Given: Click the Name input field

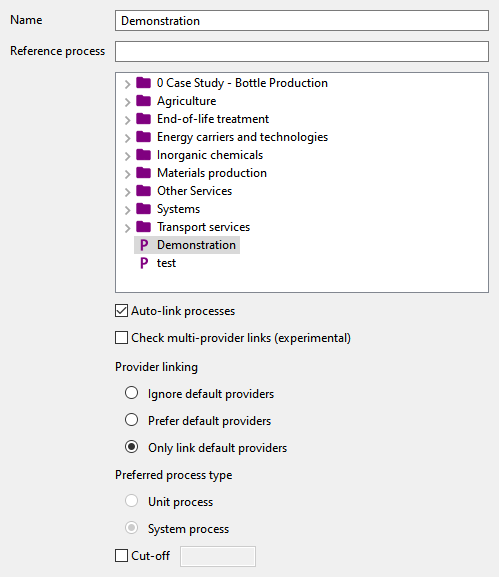Looking at the screenshot, I should pos(302,21).
